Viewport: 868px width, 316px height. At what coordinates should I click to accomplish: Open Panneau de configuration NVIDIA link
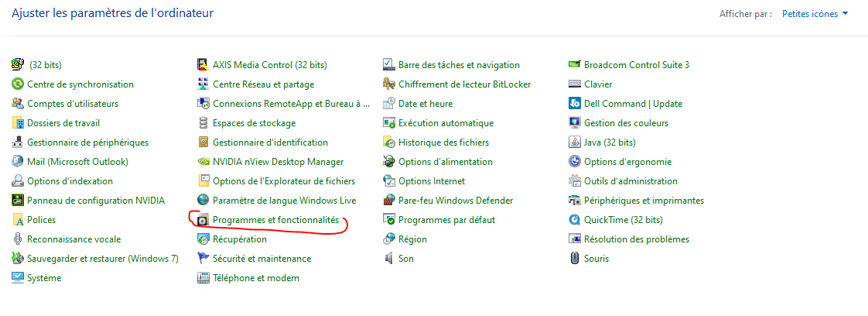(x=96, y=201)
